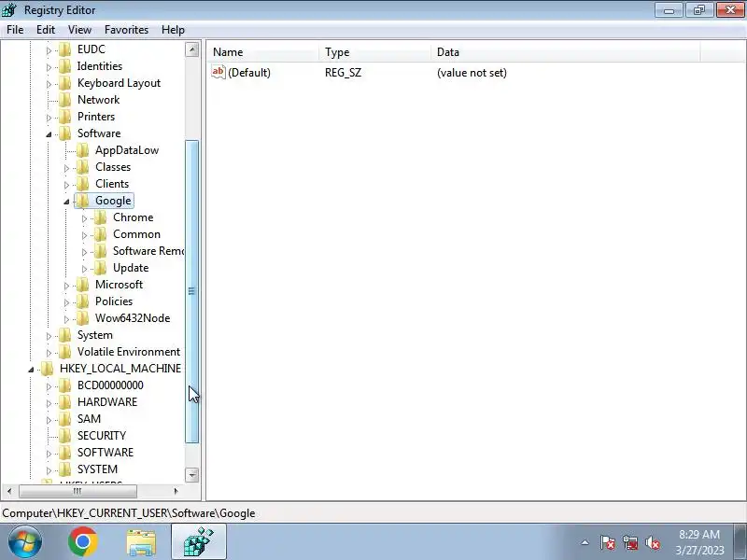Collapse the Google key
The width and height of the screenshot is (747, 560).
click(66, 202)
